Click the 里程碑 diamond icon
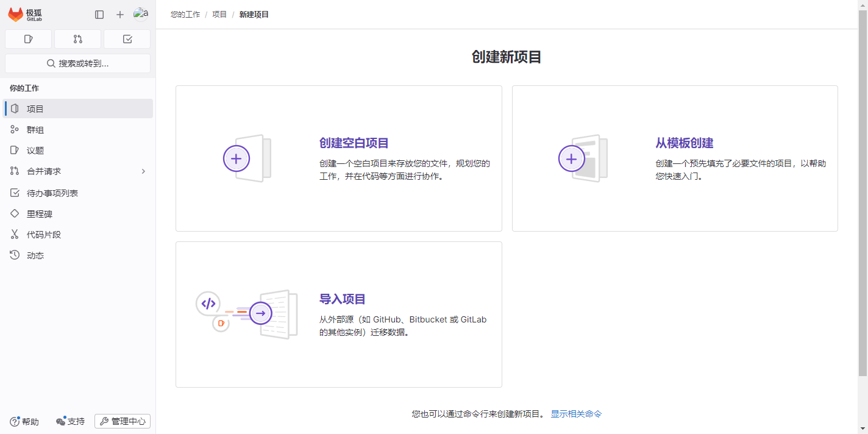 point(15,214)
